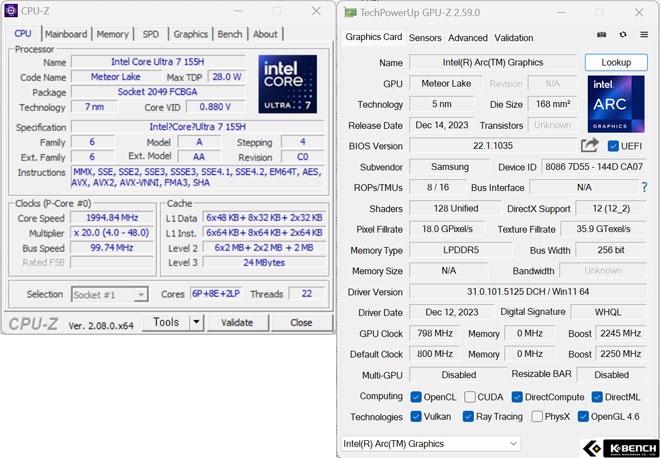660x458 pixels.
Task: Toggle the DirectCompute checkbox
Action: click(517, 397)
